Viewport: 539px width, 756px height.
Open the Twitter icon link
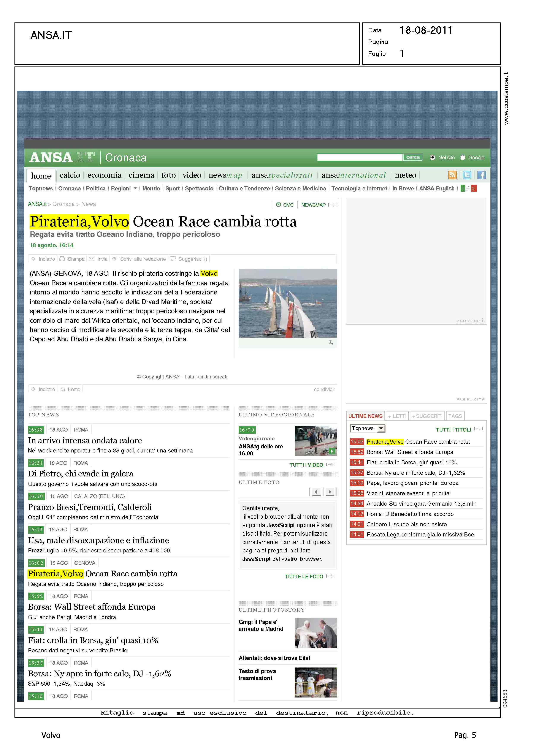(467, 175)
